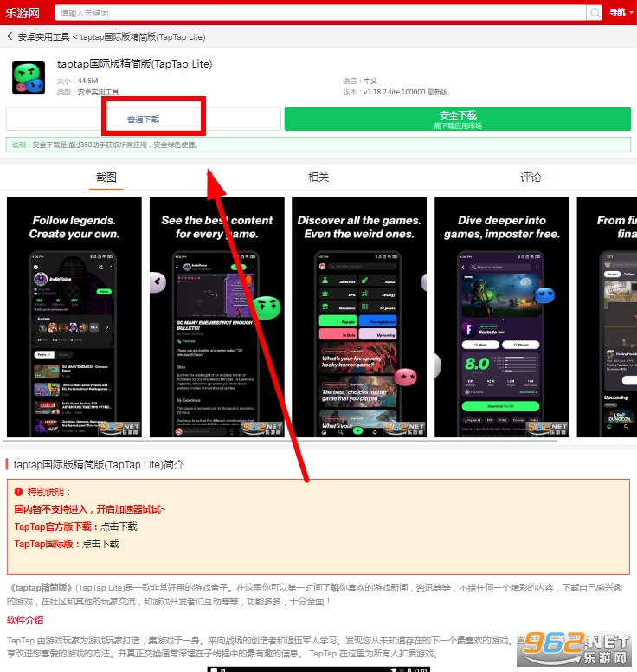Viewport: 637px width, 672px height.
Task: Click the 类型：安卓实用工具 text
Action: (x=87, y=92)
